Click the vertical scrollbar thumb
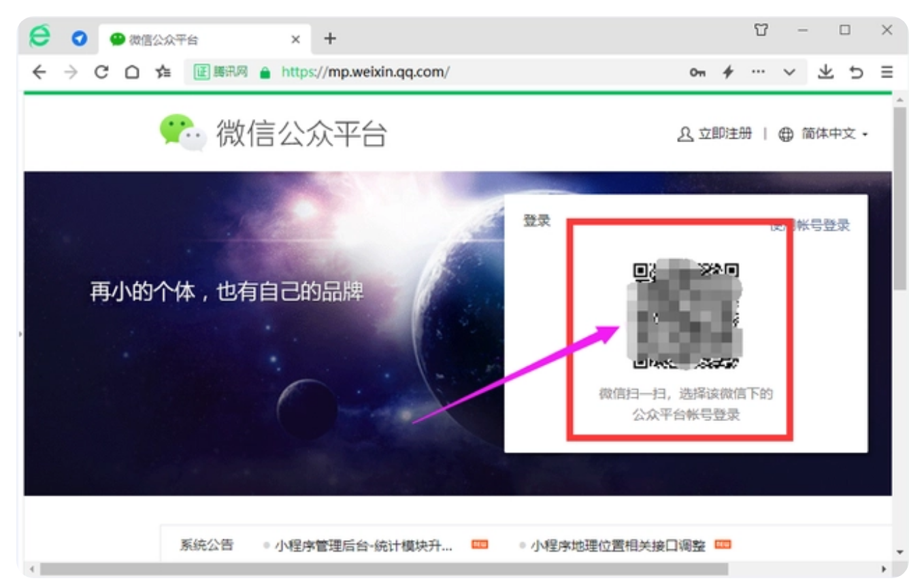The image size is (924, 587). coord(900,199)
